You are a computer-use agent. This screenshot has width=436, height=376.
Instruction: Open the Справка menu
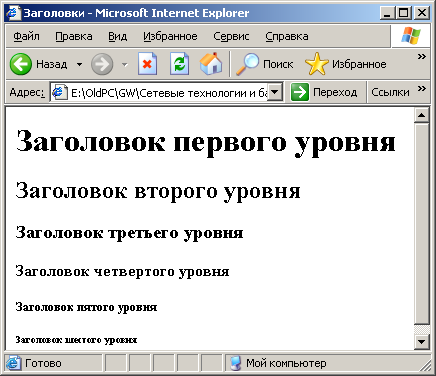287,36
